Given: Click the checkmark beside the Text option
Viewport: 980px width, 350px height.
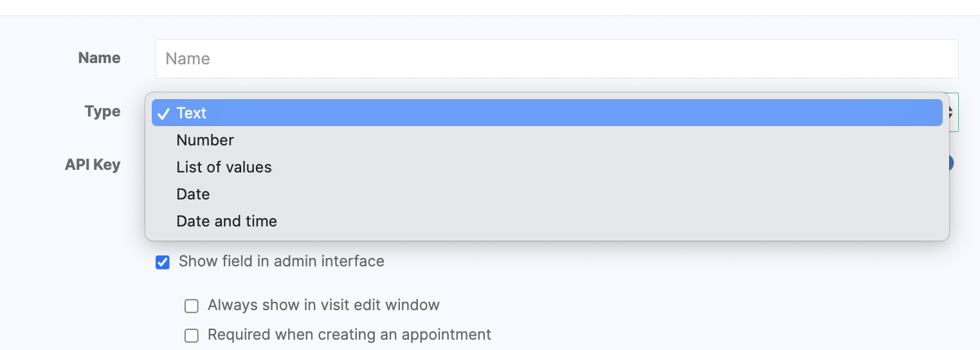Looking at the screenshot, I should pyautogui.click(x=163, y=113).
